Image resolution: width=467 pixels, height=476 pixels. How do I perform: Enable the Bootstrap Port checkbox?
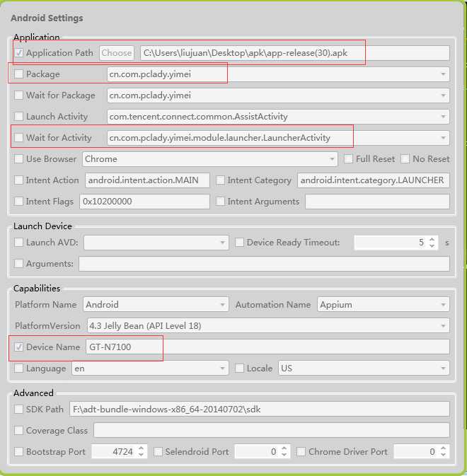pos(19,451)
